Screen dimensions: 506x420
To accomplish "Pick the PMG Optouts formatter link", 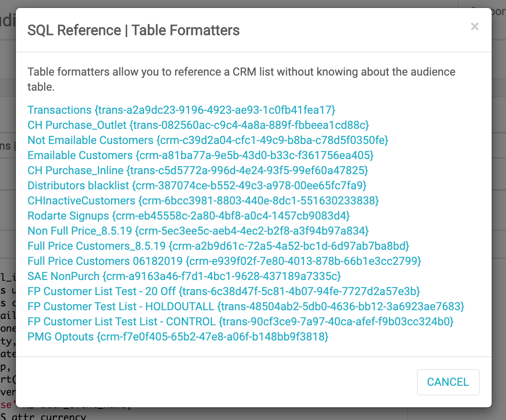I will point(178,337).
